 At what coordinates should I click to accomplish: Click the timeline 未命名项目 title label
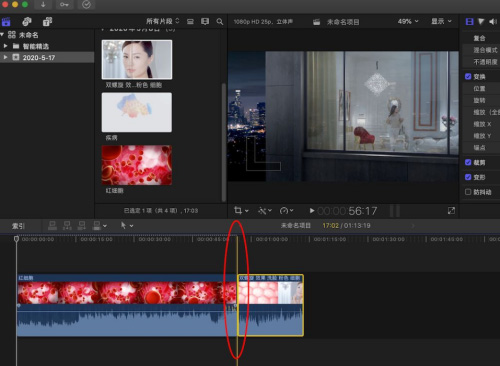coord(296,226)
